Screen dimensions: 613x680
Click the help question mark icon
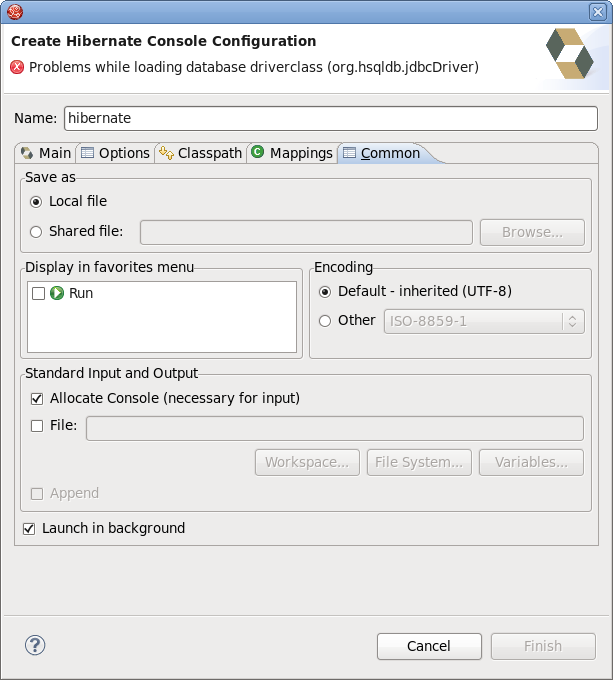coord(35,645)
